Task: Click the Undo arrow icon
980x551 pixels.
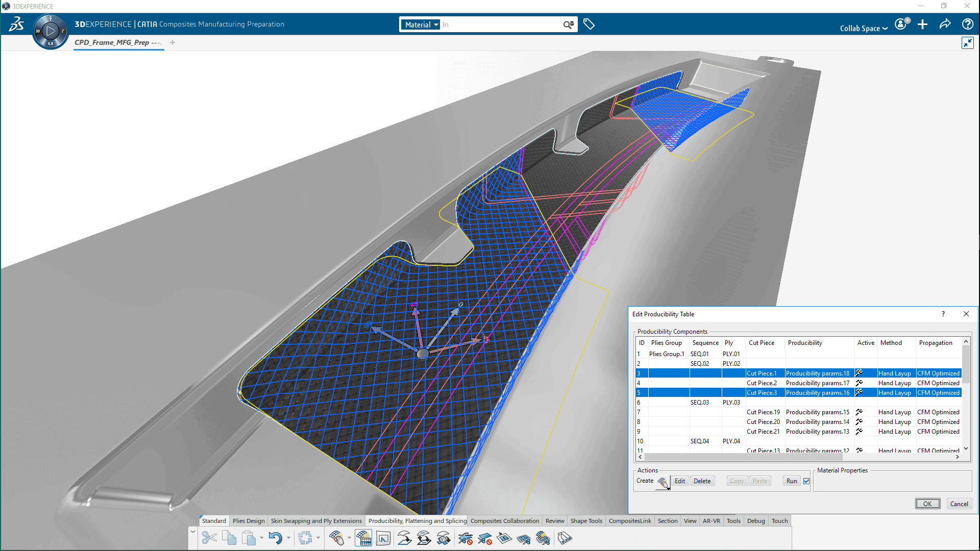Action: click(x=275, y=538)
